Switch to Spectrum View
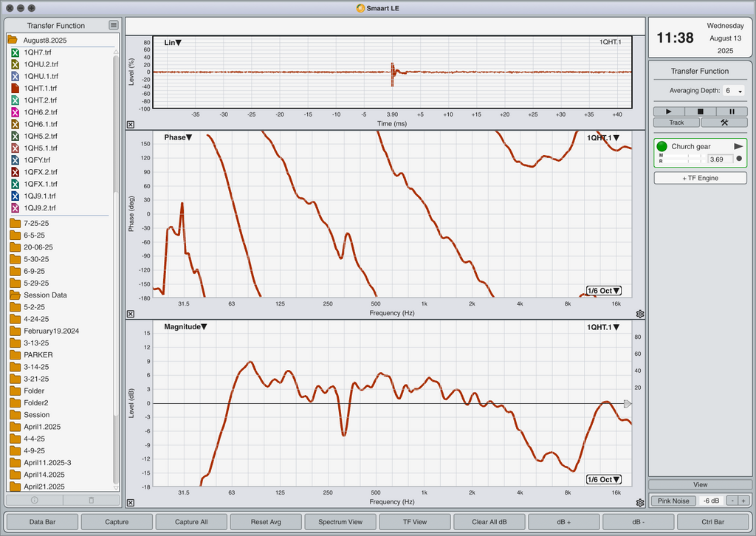This screenshot has height=536, width=756. click(x=340, y=522)
